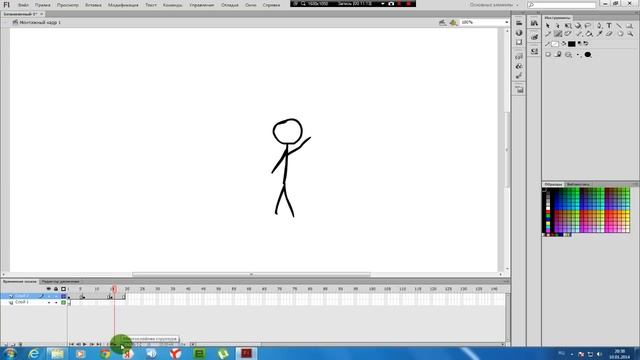Step forward one frame button
The image size is (640, 360).
pyautogui.click(x=92, y=344)
